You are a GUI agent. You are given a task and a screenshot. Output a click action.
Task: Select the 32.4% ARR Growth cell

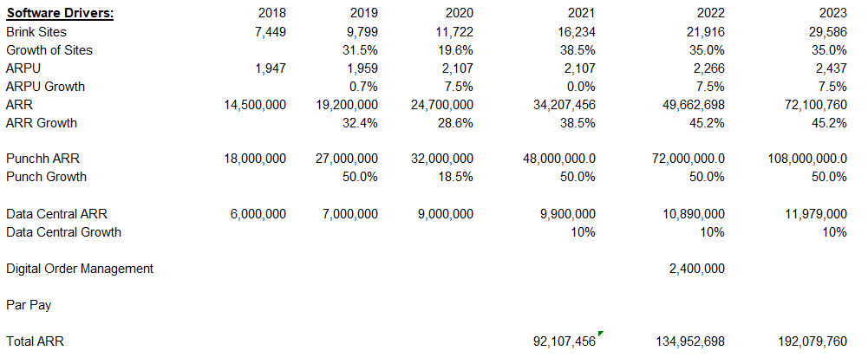pyautogui.click(x=361, y=123)
